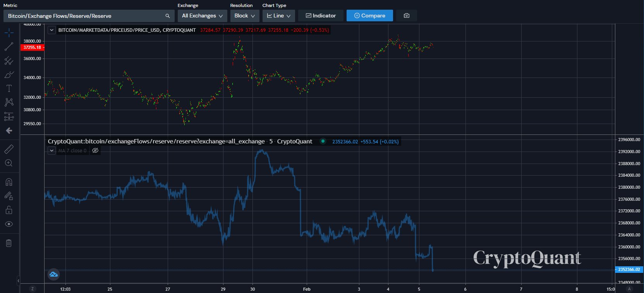Screen dimensions: 644x293
Task: Select the text annotation tool
Action: point(9,88)
